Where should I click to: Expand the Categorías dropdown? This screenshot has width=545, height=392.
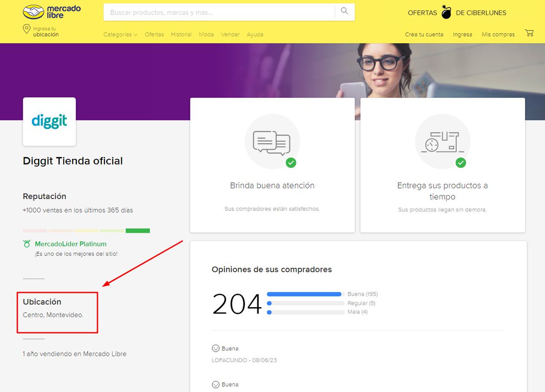coord(120,34)
